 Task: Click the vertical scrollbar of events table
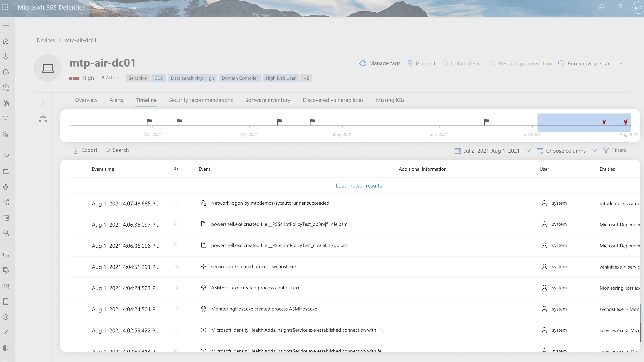[641, 322]
